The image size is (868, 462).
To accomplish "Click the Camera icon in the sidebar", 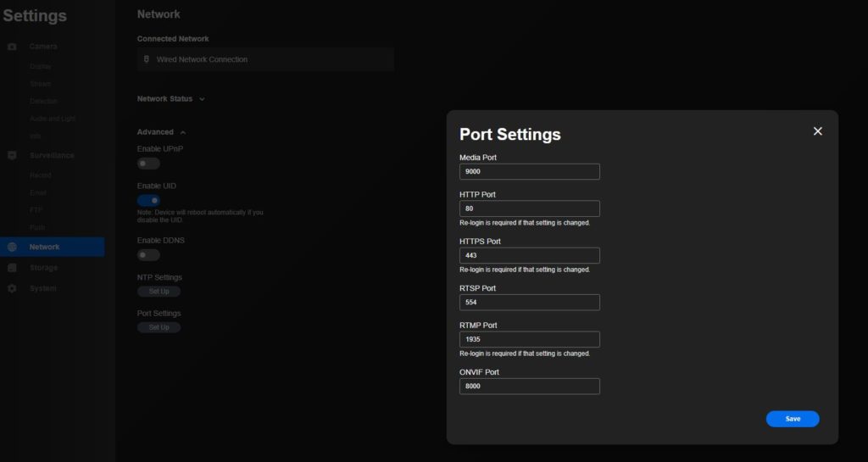I will (x=12, y=47).
